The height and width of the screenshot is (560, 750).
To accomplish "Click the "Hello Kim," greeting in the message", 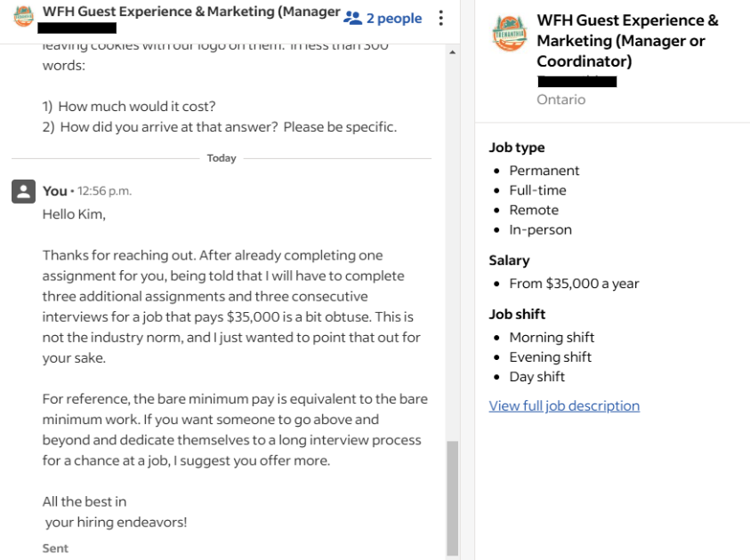I will click(74, 214).
